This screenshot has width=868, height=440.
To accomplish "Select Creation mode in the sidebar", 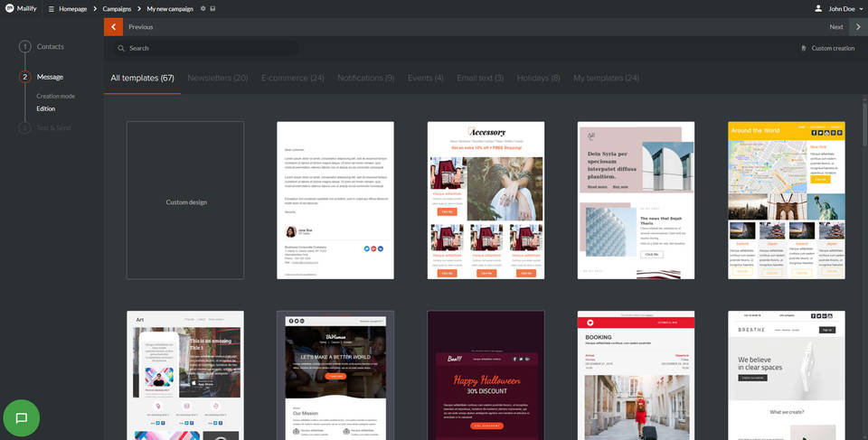I will point(55,96).
